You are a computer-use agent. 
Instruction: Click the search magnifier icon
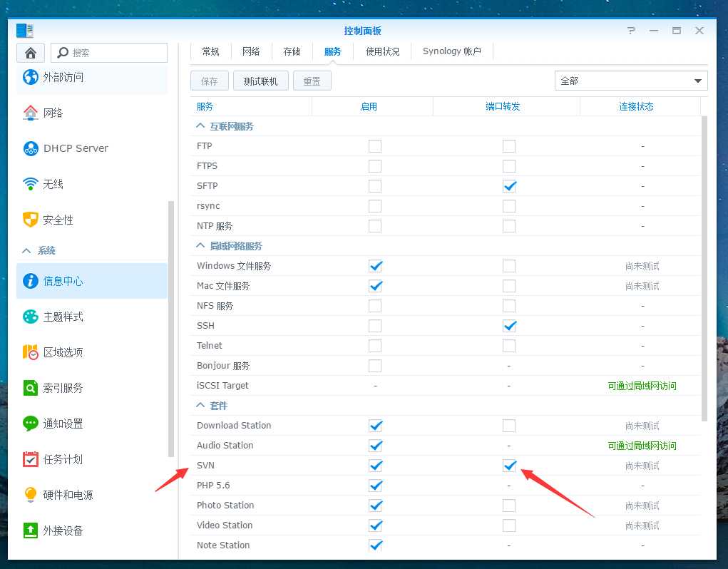pos(63,53)
